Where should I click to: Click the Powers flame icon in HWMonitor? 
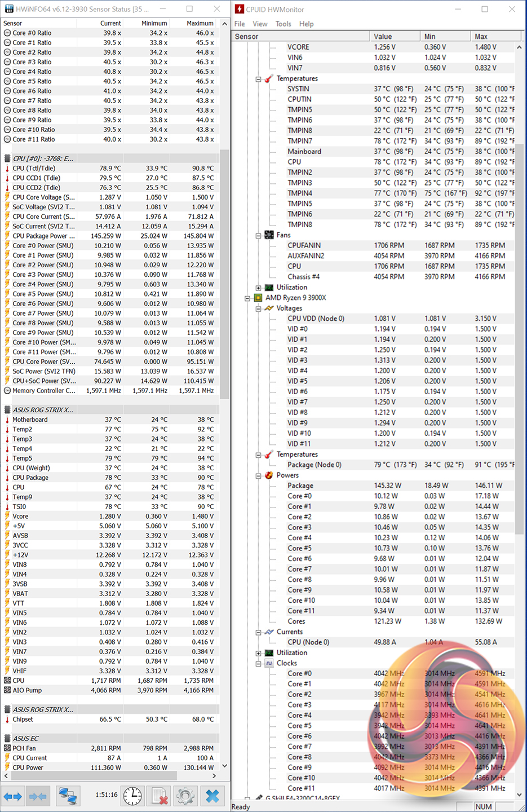coord(269,475)
